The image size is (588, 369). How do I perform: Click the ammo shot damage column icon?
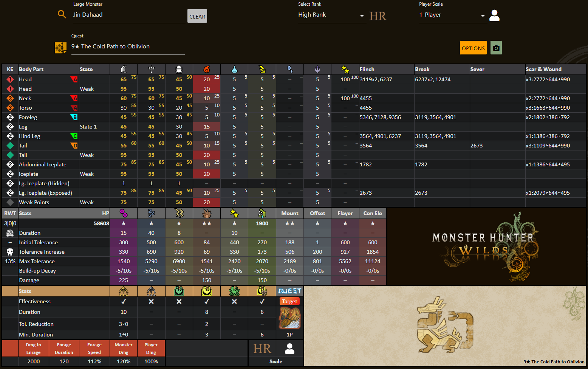coord(179,69)
